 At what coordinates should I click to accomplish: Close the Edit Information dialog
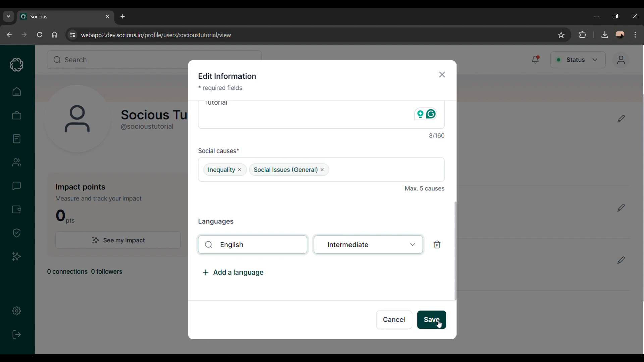[x=442, y=75]
